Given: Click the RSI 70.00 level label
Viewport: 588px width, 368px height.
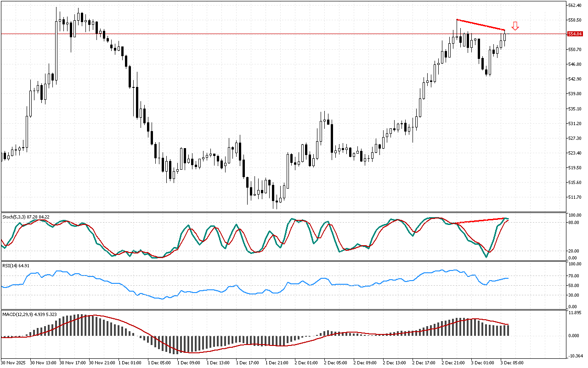Looking at the screenshot, I should pos(573,276).
